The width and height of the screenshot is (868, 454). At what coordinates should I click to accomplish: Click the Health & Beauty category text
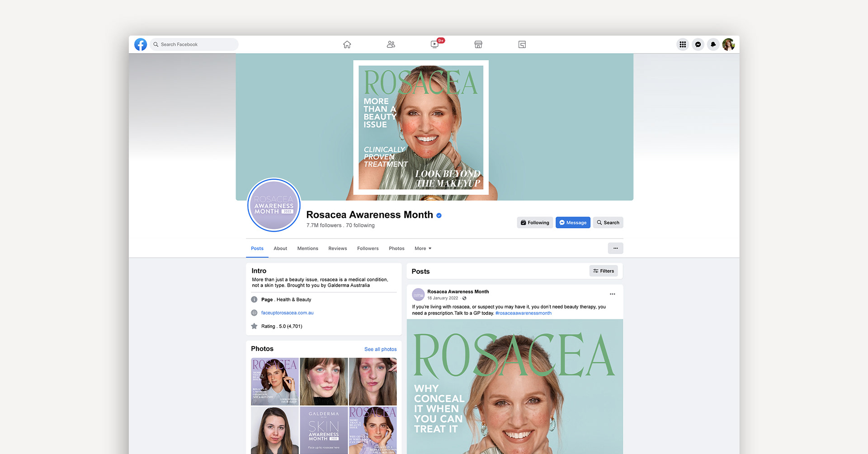294,300
